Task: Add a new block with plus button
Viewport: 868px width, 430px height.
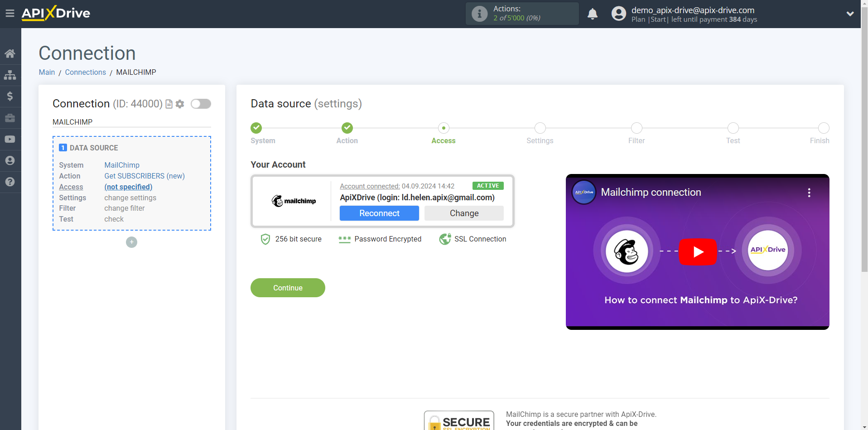Action: click(131, 242)
